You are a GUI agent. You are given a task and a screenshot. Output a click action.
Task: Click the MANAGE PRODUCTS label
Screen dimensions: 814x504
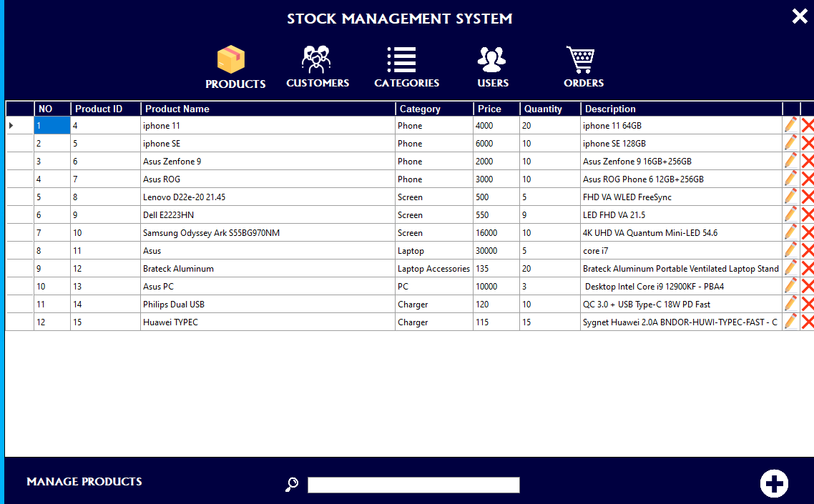[84, 482]
